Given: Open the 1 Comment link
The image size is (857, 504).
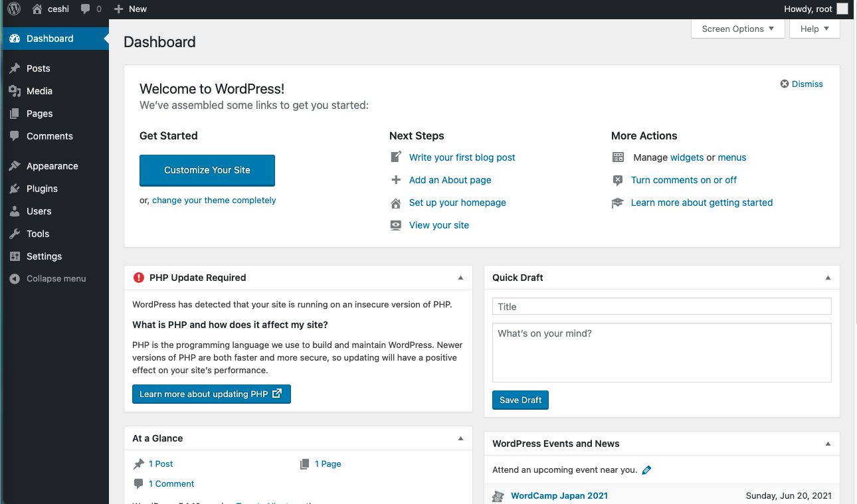Looking at the screenshot, I should (171, 484).
